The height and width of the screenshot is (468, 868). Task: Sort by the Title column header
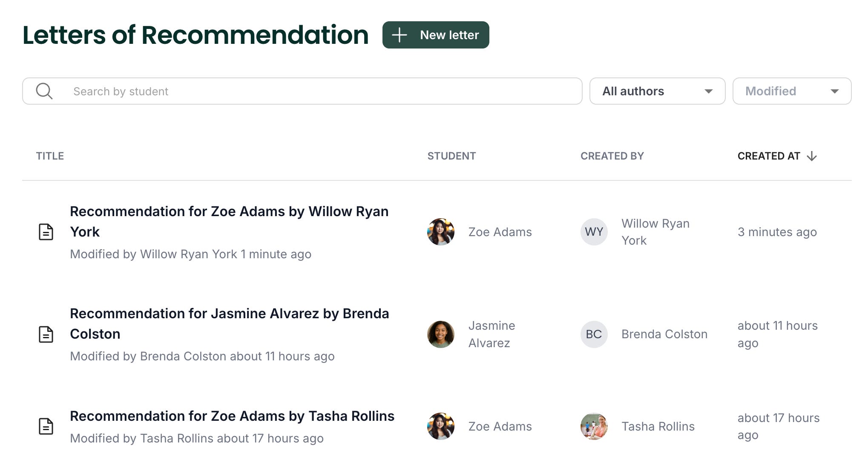50,156
